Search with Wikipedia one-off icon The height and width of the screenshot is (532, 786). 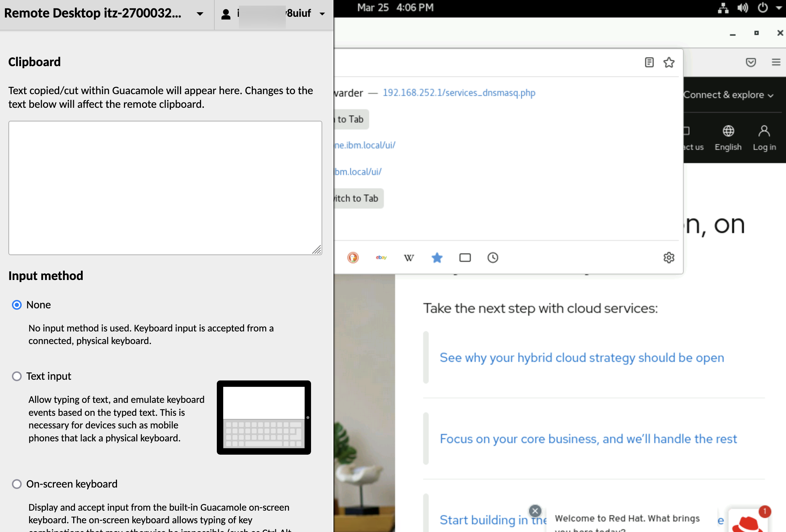(x=409, y=258)
